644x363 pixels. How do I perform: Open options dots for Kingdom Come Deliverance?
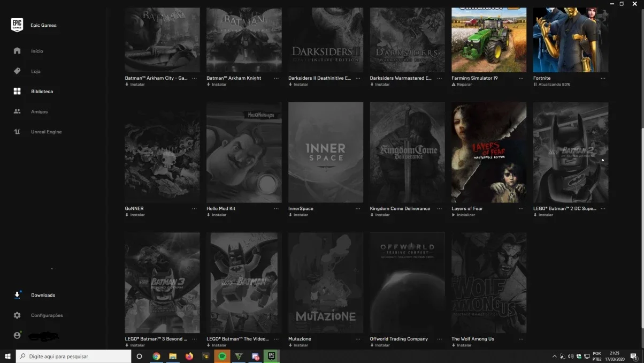(440, 209)
